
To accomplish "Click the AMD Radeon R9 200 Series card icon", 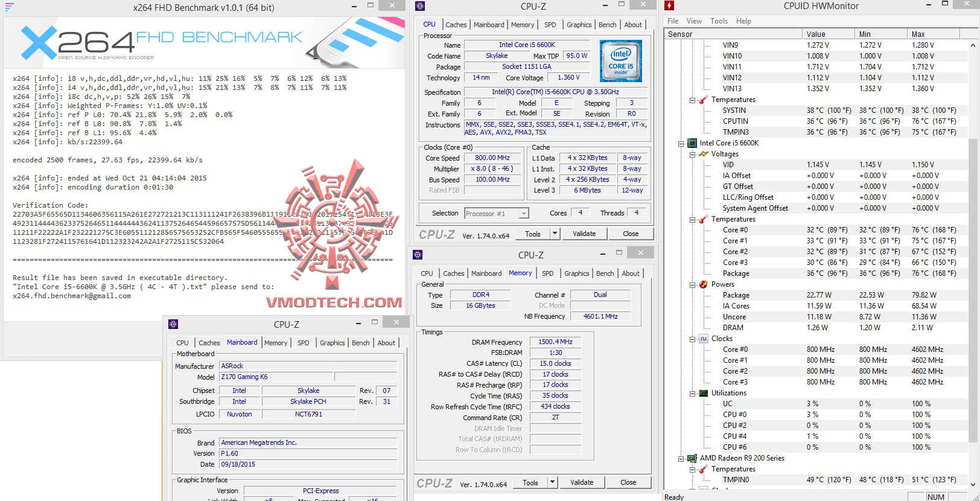I will tap(693, 458).
